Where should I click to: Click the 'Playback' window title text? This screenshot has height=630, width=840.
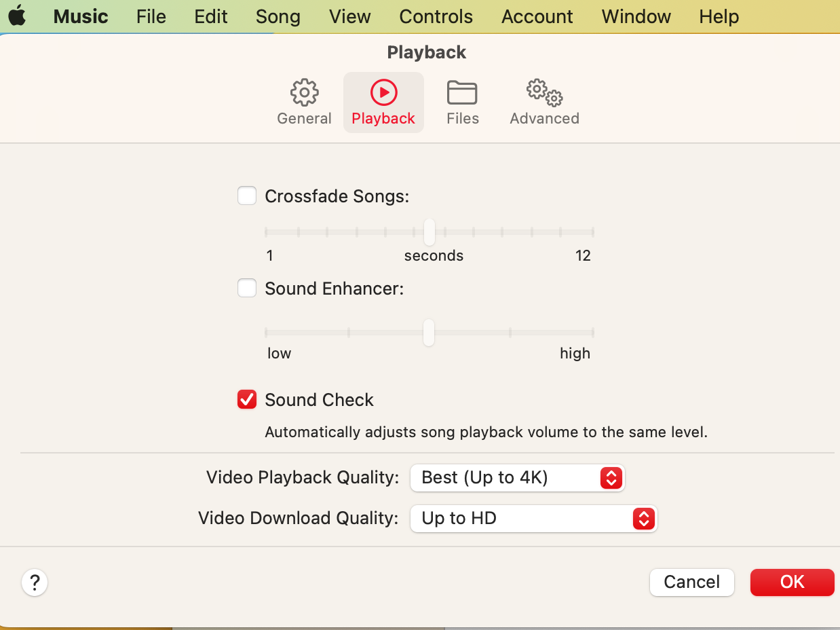click(427, 52)
